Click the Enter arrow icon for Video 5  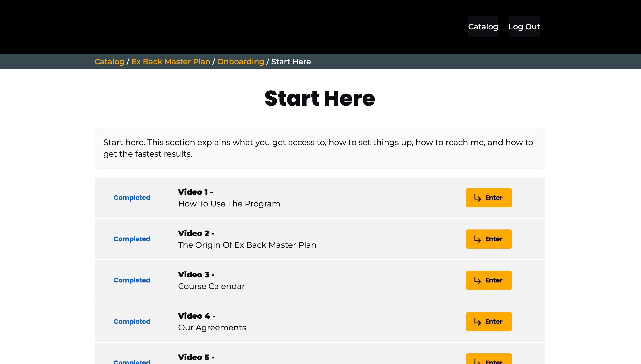pos(477,361)
